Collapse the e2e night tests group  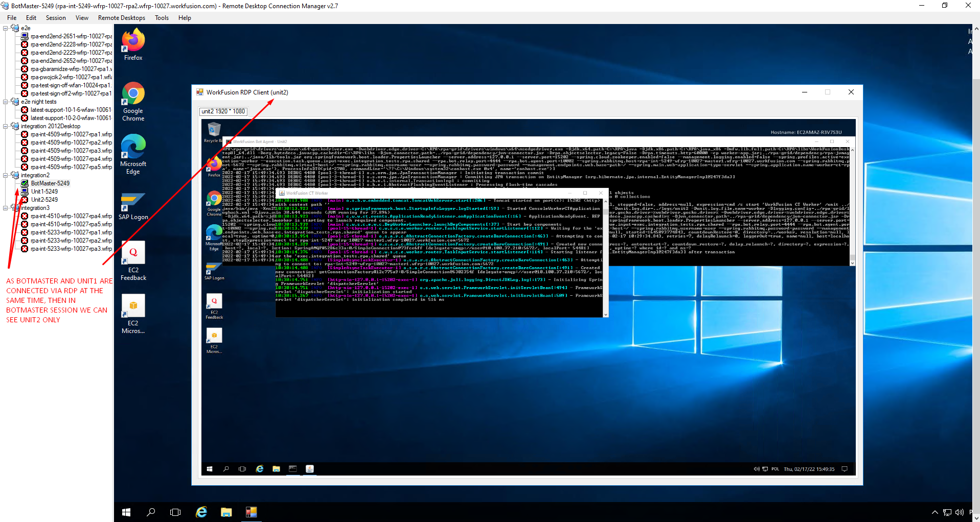[6, 102]
